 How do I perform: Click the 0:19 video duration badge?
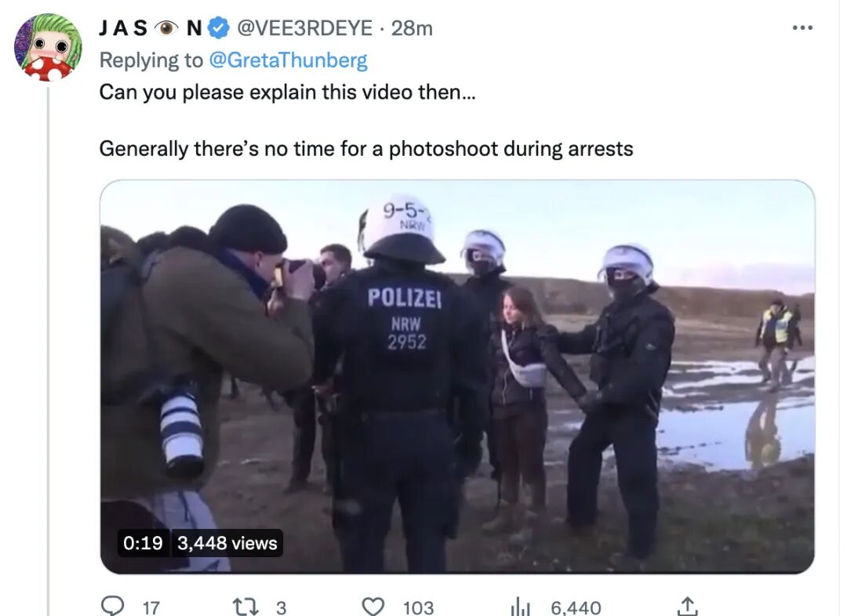pyautogui.click(x=144, y=542)
